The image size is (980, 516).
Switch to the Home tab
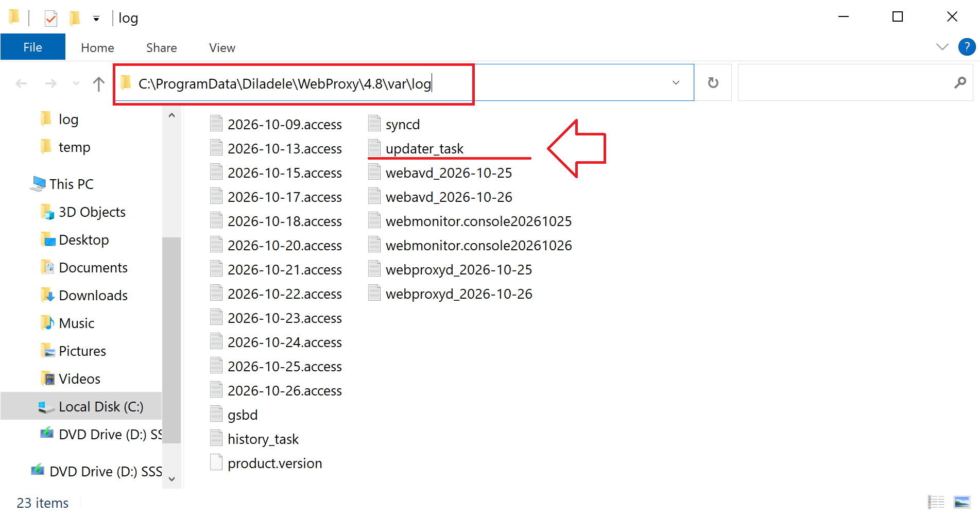click(97, 48)
